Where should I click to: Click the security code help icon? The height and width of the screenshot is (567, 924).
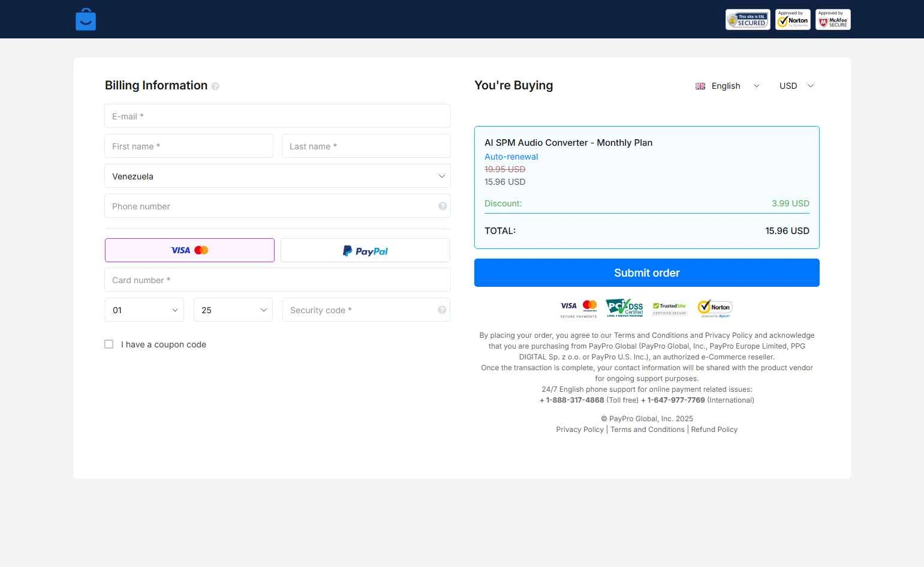pyautogui.click(x=442, y=310)
